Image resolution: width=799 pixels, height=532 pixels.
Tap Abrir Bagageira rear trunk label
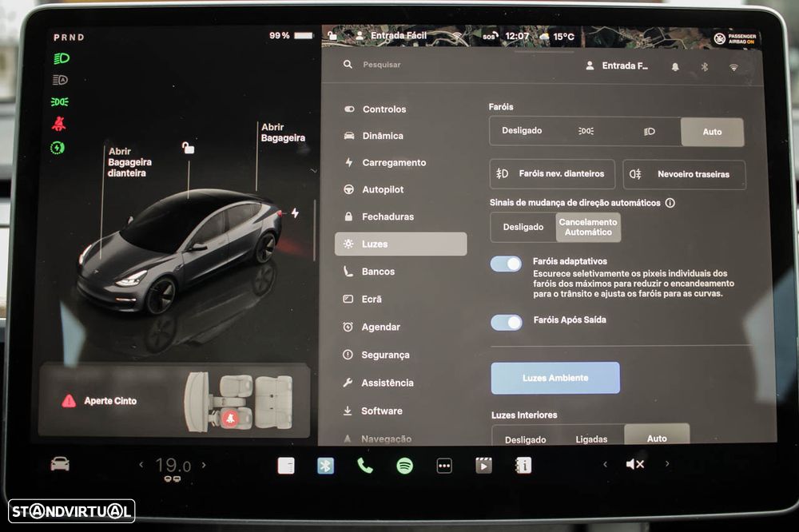point(283,133)
